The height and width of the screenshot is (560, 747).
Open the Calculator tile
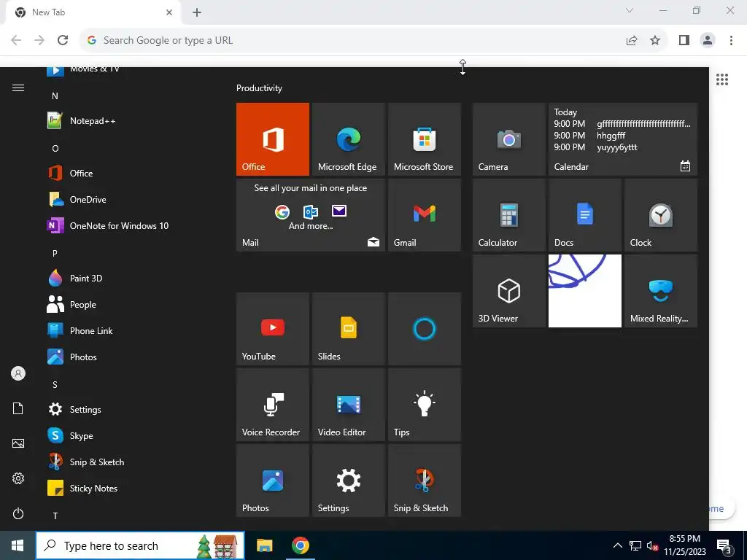[x=508, y=215]
